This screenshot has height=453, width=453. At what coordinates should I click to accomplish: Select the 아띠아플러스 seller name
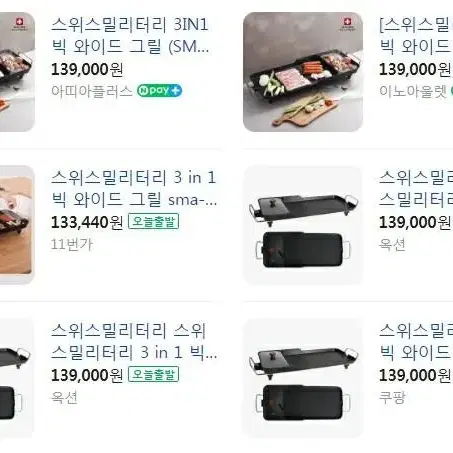coord(92,91)
